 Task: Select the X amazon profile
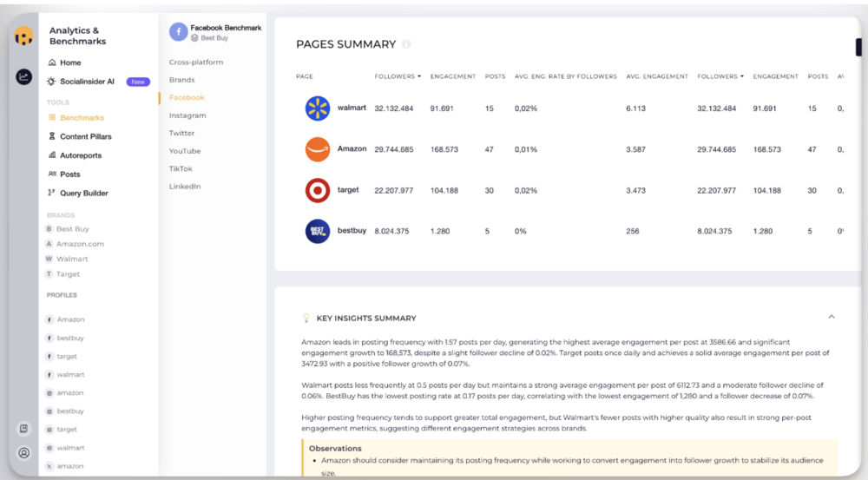pyautogui.click(x=69, y=465)
